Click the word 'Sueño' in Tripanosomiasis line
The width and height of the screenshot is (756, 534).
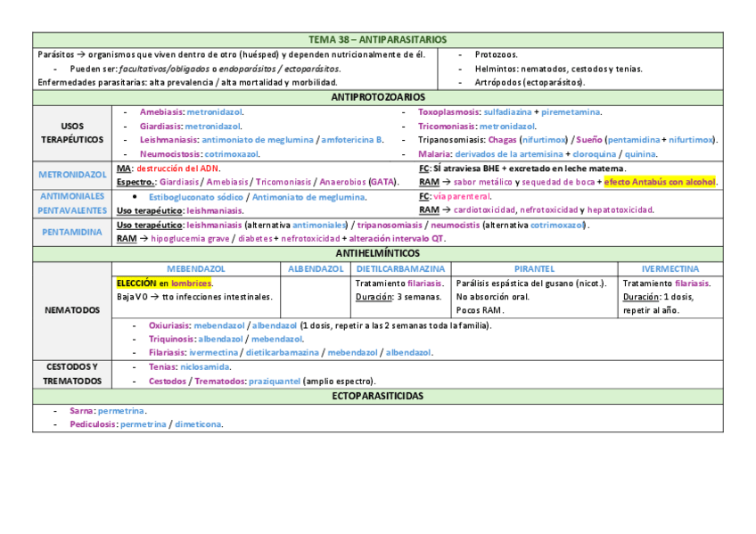tap(589, 140)
